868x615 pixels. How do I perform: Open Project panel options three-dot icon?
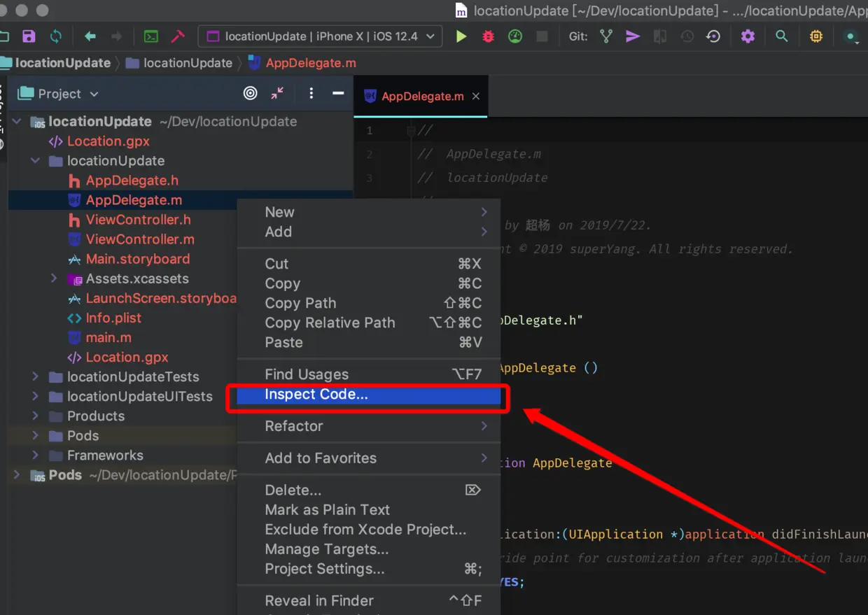[x=311, y=93]
